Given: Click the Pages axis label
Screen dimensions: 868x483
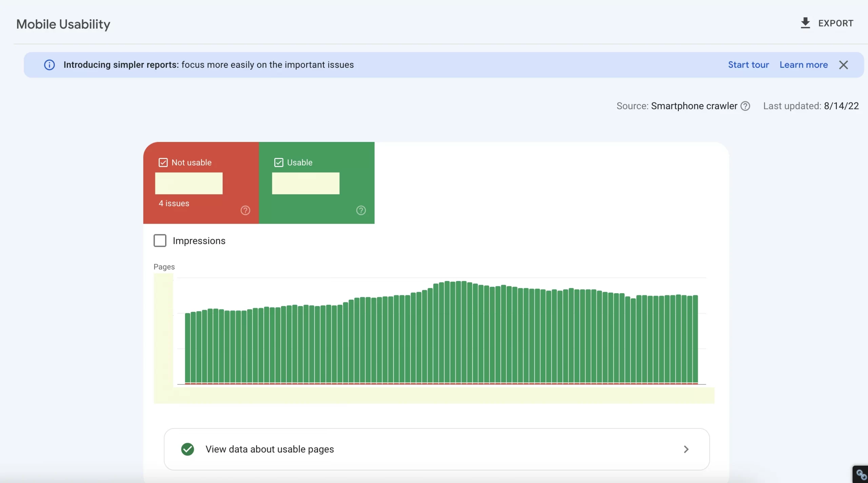Looking at the screenshot, I should [164, 267].
